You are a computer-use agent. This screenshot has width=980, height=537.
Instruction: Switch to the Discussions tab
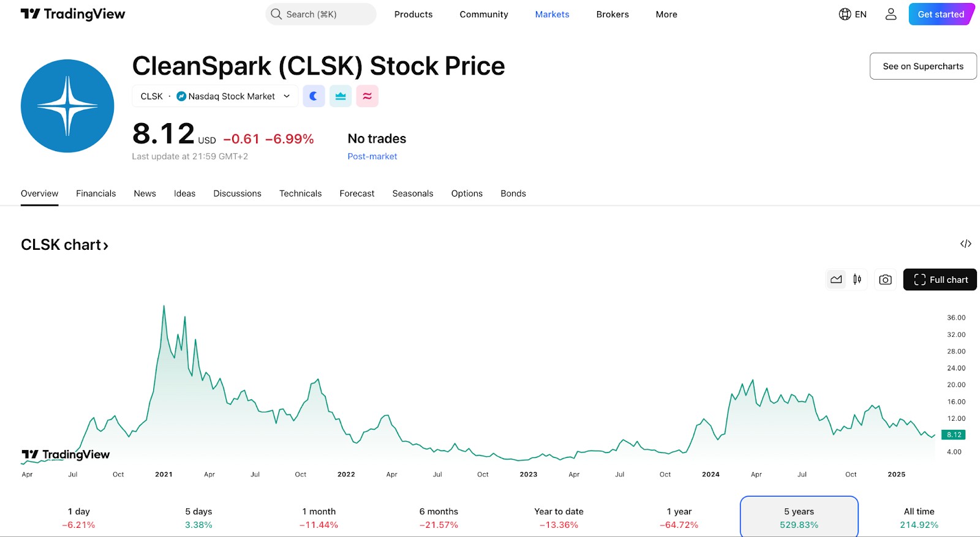237,193
